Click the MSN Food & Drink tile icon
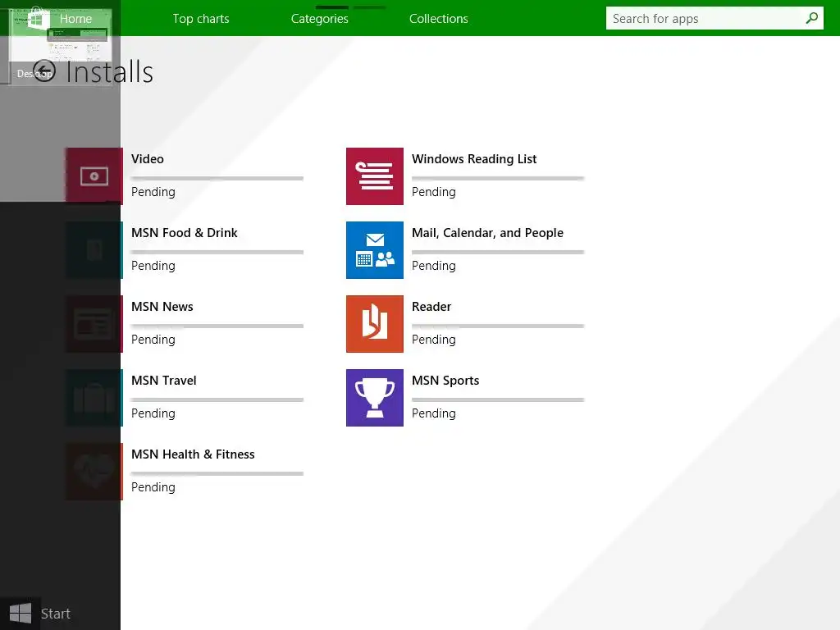Viewport: 840px width, 630px height. [94, 250]
